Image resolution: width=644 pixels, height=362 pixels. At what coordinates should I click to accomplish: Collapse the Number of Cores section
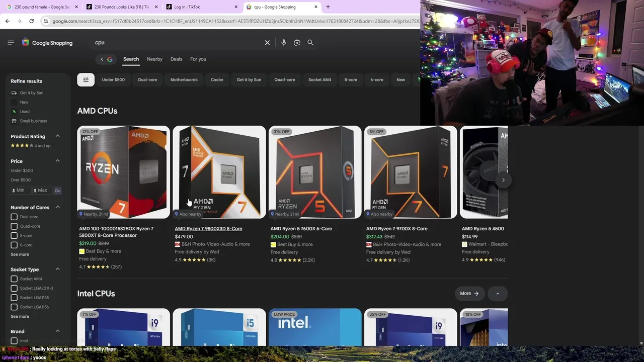[57, 207]
